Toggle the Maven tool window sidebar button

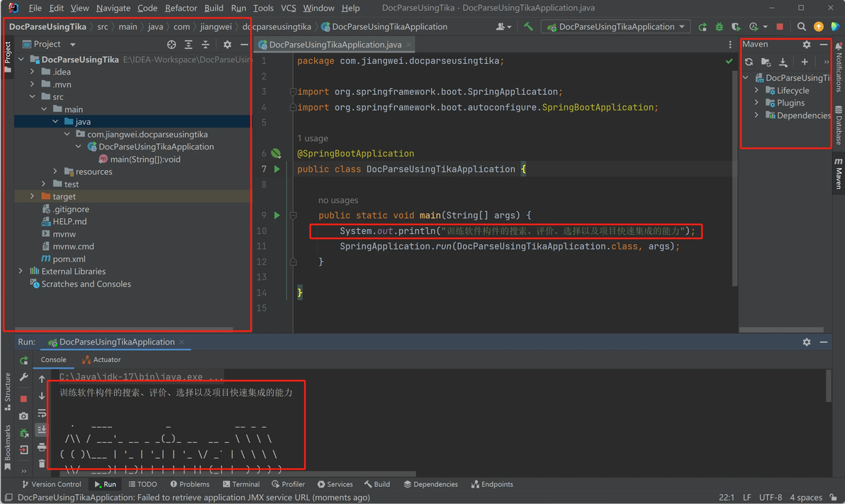838,173
